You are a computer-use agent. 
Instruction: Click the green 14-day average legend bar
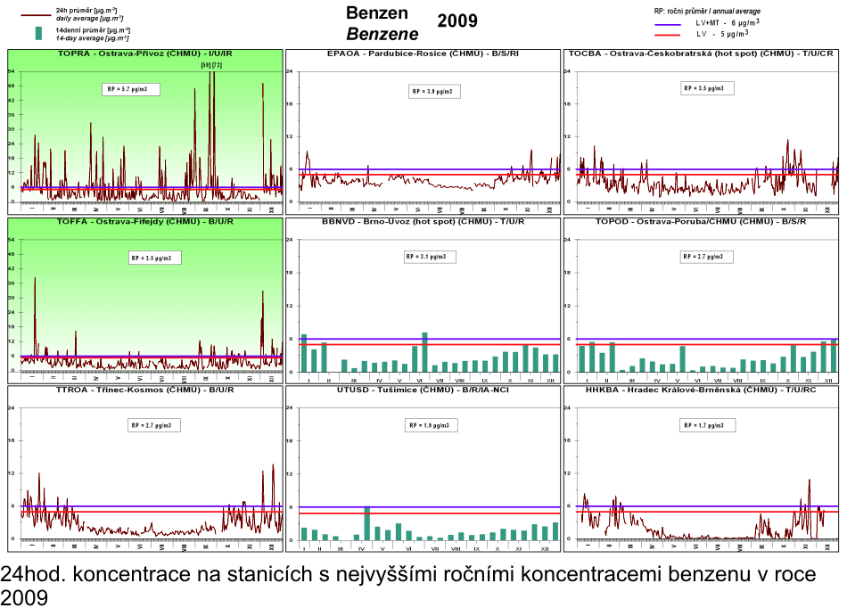(x=38, y=34)
